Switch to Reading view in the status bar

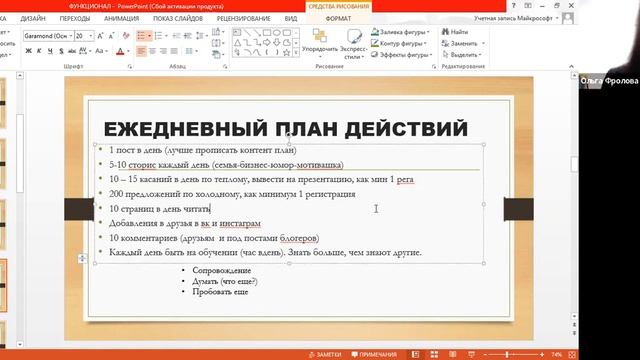coord(453,354)
